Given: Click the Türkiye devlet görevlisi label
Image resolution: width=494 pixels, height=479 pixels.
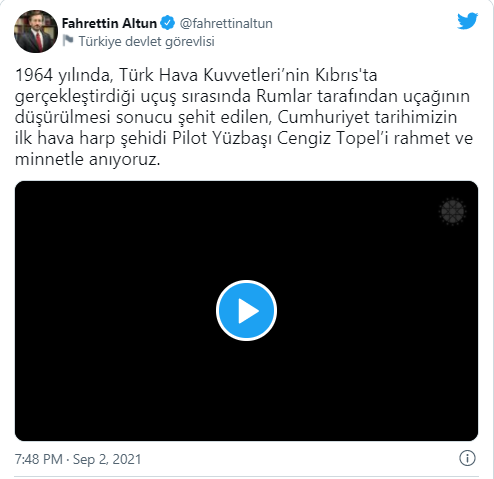Looking at the screenshot, I should click(x=146, y=41).
